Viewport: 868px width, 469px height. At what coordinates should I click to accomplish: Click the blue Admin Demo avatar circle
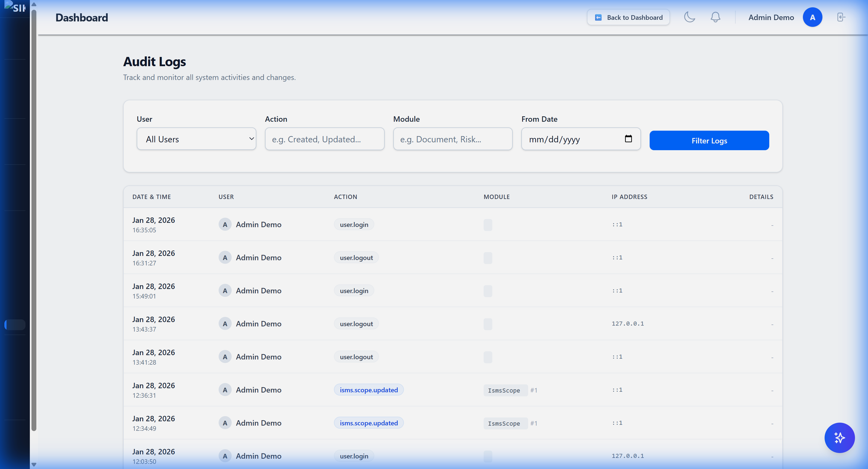pos(812,17)
